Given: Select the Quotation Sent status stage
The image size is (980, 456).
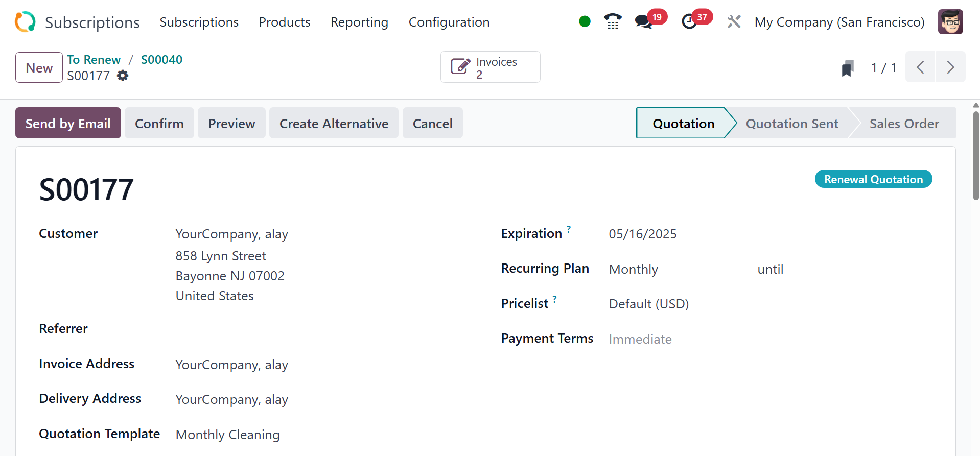Looking at the screenshot, I should (x=791, y=124).
